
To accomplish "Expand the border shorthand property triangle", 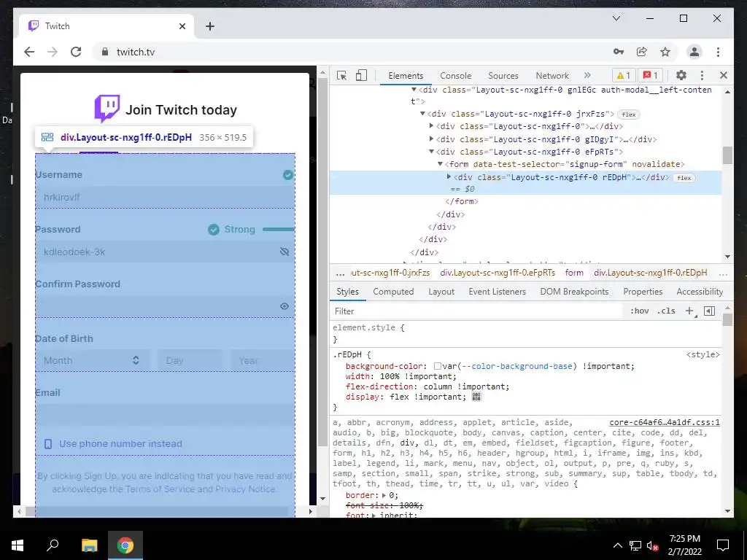I will click(385, 495).
